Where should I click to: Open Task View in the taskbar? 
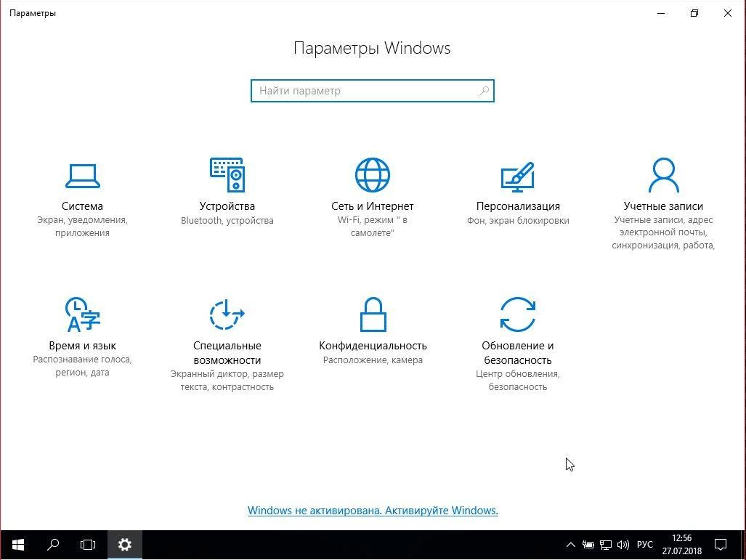click(88, 545)
